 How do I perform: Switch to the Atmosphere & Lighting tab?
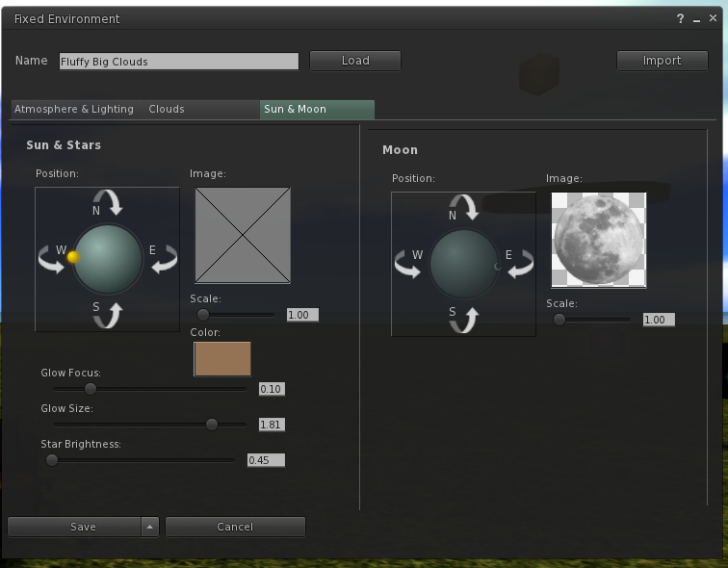click(x=74, y=110)
